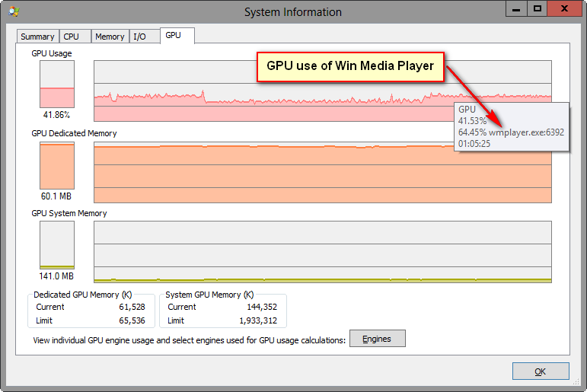Image resolution: width=587 pixels, height=392 pixels.
Task: Click the wmplayer.exe tooltip popup
Action: 511,126
